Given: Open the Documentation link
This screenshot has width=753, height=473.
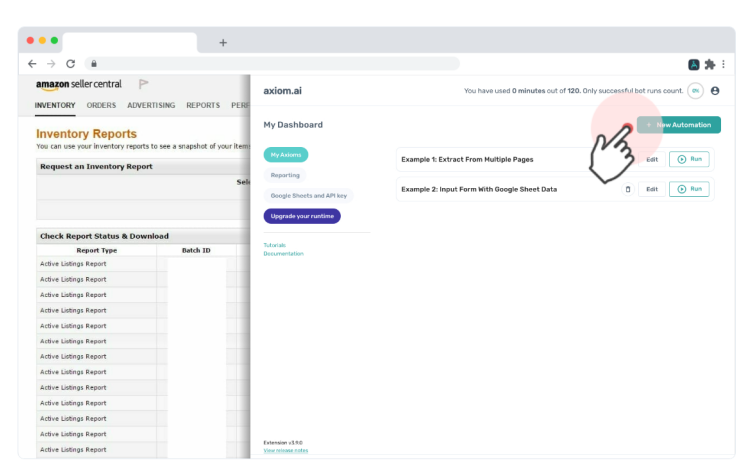Looking at the screenshot, I should [283, 254].
